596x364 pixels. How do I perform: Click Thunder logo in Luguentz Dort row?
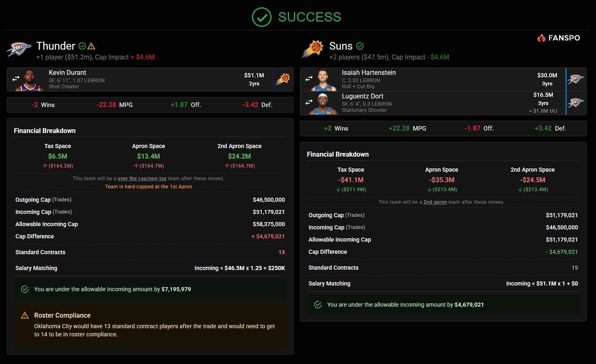(x=576, y=102)
